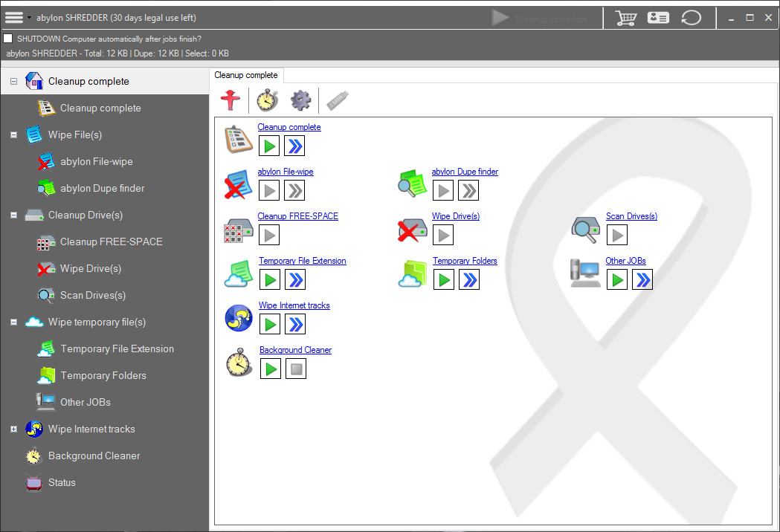Collapse the Wipe File(s) tree node
The image size is (780, 532).
click(14, 134)
